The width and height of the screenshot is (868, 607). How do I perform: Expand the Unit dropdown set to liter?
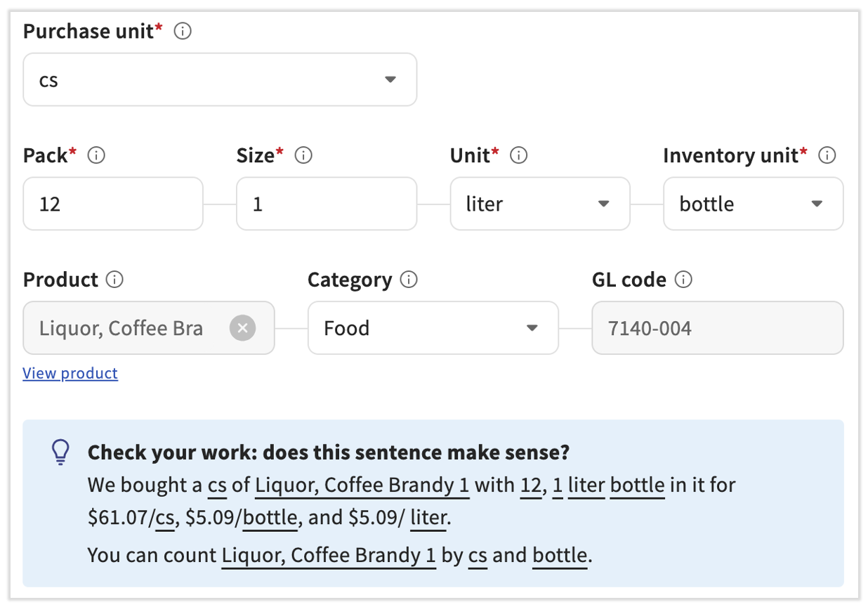pos(539,204)
